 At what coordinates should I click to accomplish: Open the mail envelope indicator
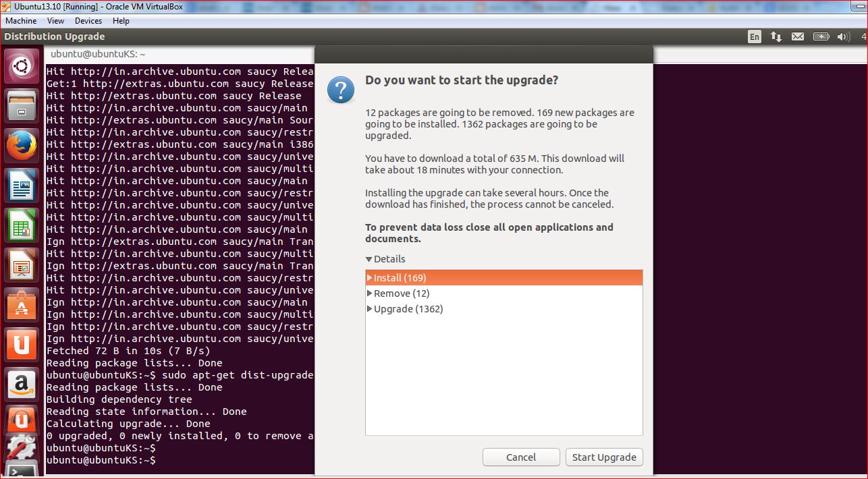(798, 37)
